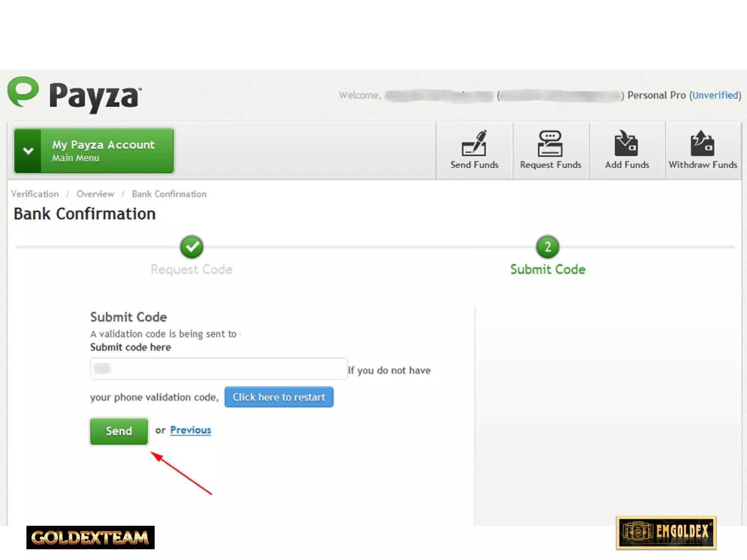Viewport: 747px width, 560px height.
Task: Focus the Submit code input field
Action: [219, 369]
